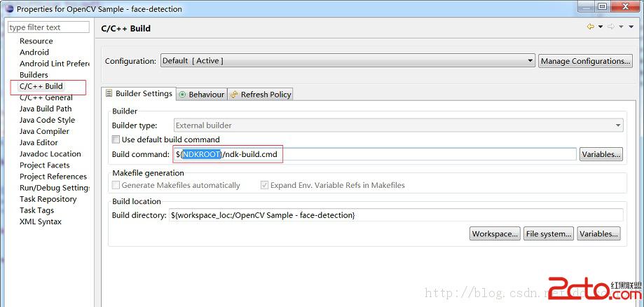Screen dimensions: 644x307
Task: Click Variables button under Build directory
Action: coord(599,234)
